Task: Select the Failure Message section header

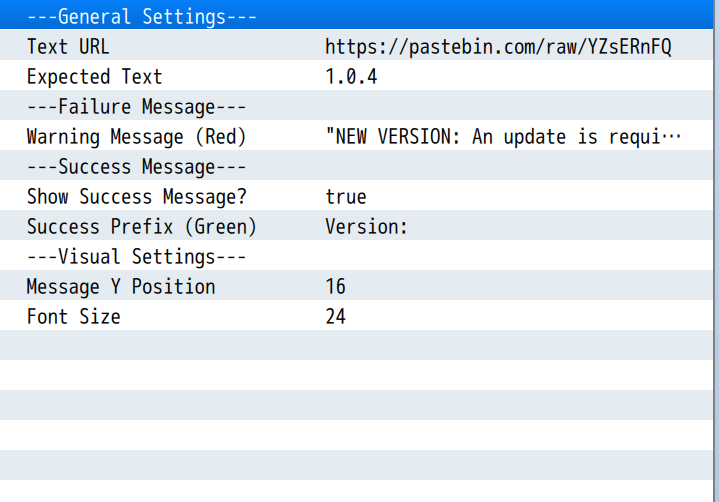Action: point(136,107)
